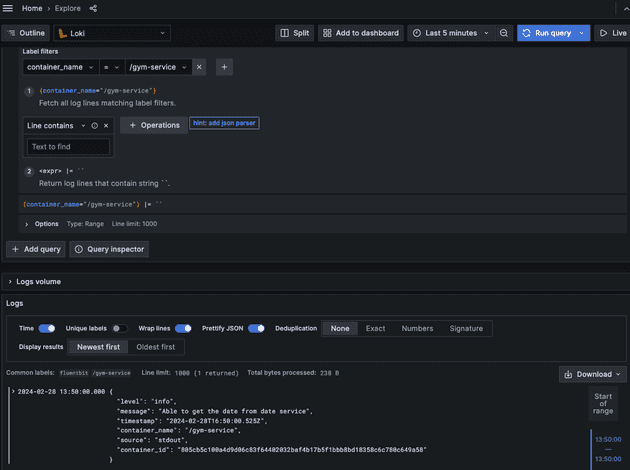Click the Line limit: 1000 option text
This screenshot has height=470, width=630.
[134, 224]
